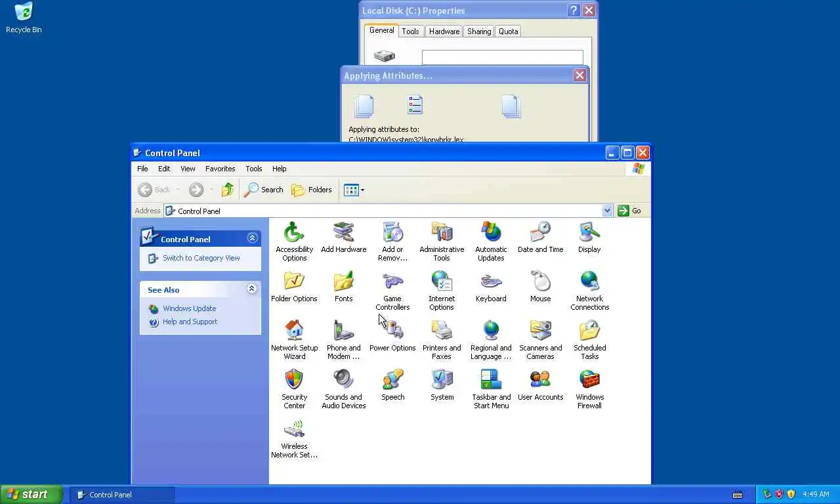Open Windows Firewall icon
Viewport: 840px width, 504px height.
(x=589, y=380)
